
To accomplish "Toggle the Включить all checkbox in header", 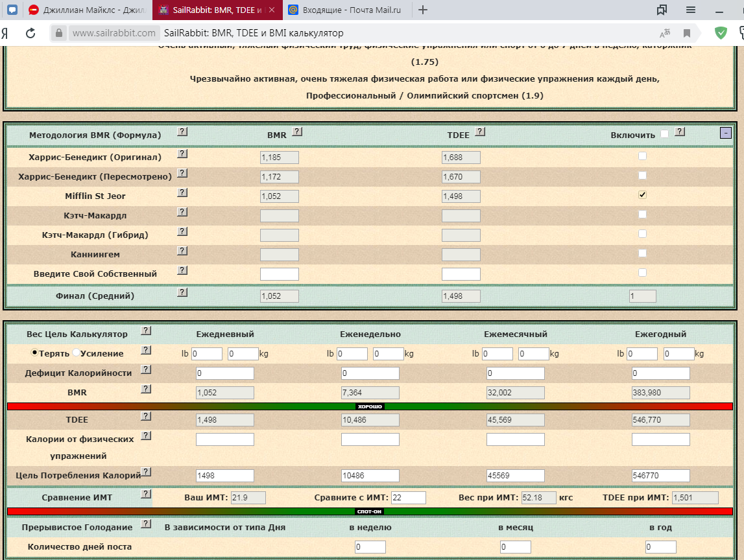I will point(664,134).
